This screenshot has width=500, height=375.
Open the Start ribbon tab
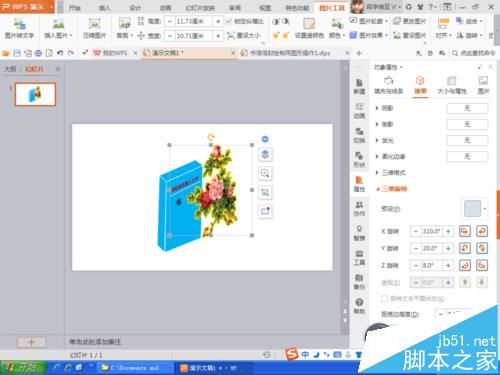pyautogui.click(x=75, y=8)
